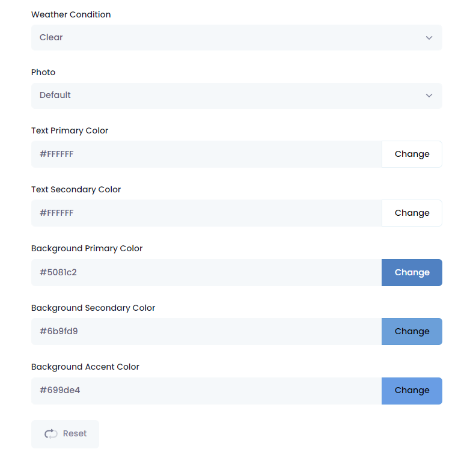Click the Reset button
This screenshot has width=476, height=455.
click(x=65, y=434)
